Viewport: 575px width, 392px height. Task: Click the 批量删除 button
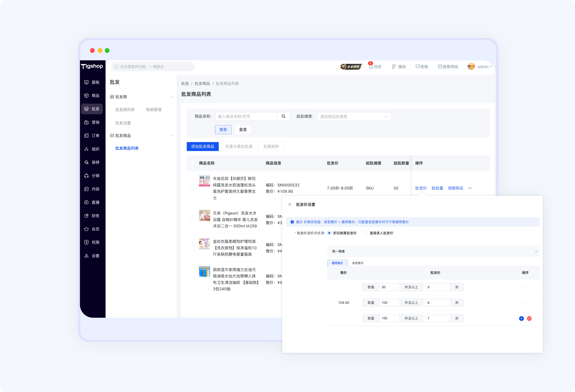pos(271,147)
